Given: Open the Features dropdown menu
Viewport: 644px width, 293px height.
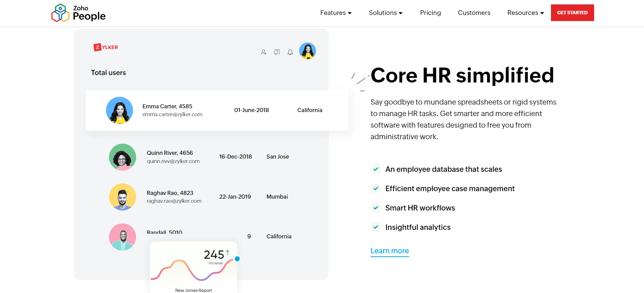Looking at the screenshot, I should point(336,13).
